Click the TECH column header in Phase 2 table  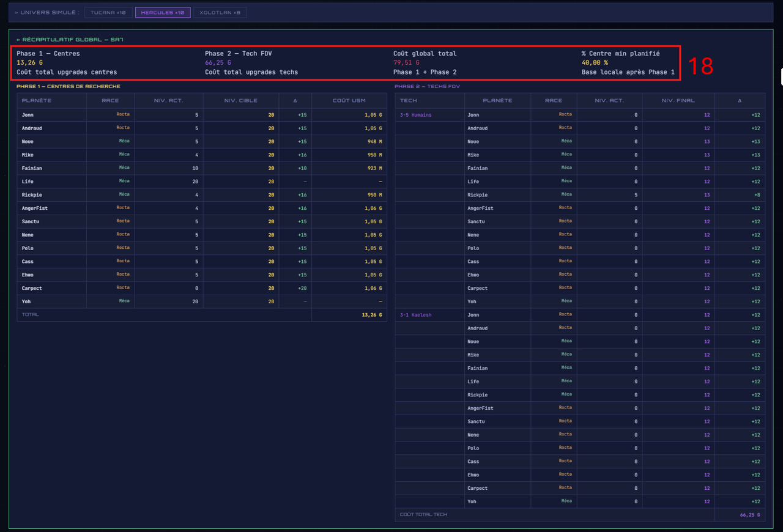tap(409, 100)
